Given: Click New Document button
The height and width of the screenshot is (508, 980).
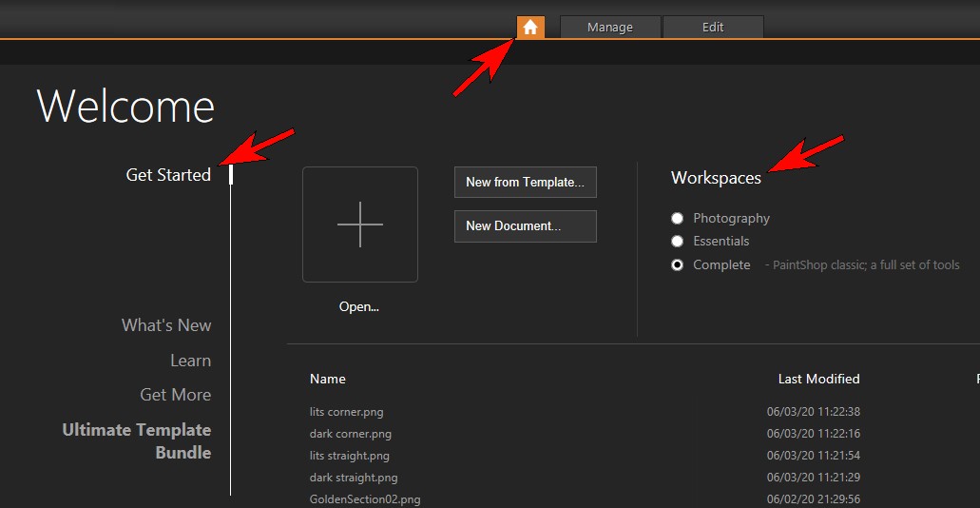Looking at the screenshot, I should click(x=525, y=225).
